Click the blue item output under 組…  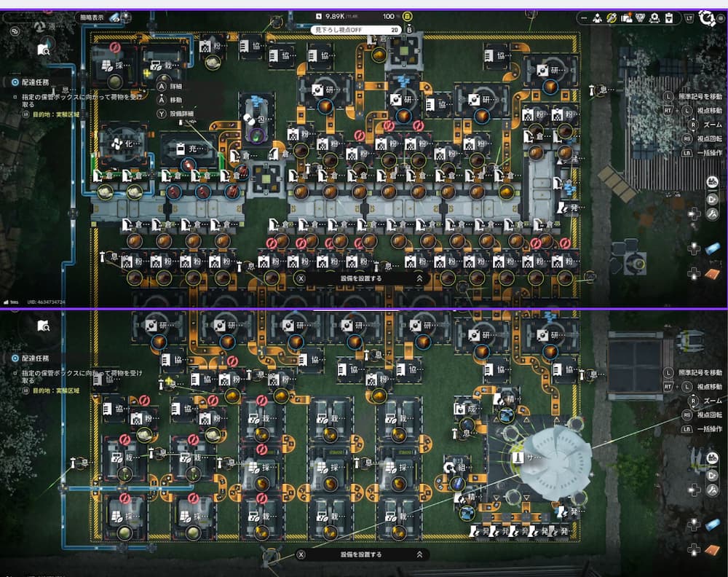click(457, 483)
